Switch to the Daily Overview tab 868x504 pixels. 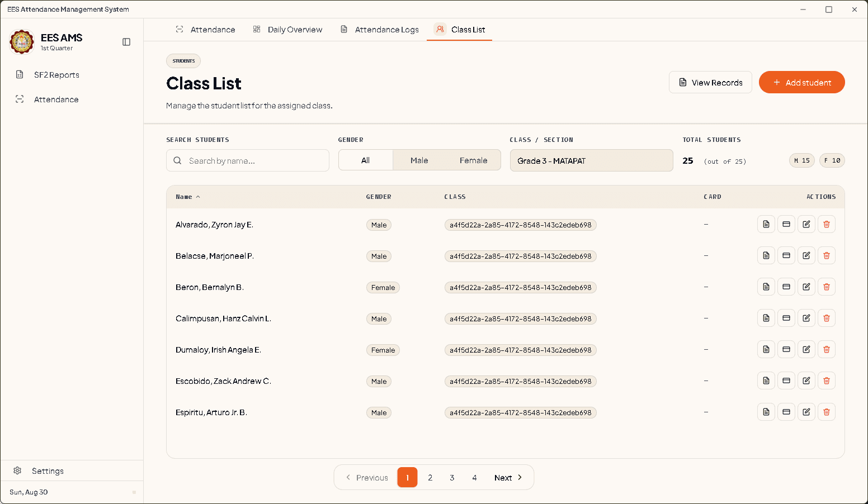click(x=287, y=30)
